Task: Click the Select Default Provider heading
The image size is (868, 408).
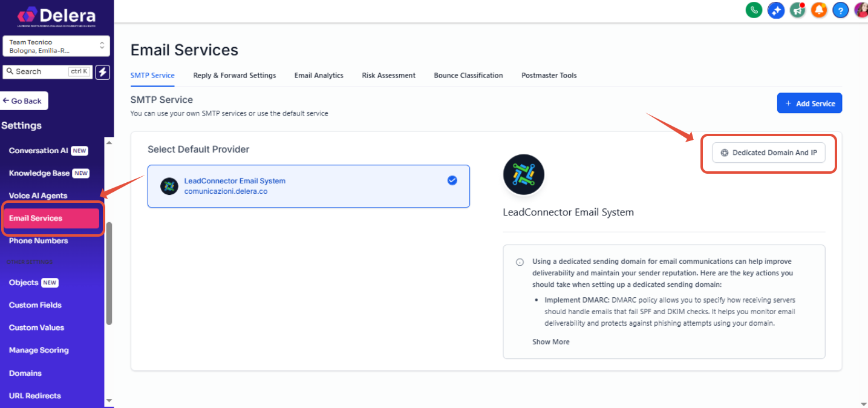Action: click(198, 150)
